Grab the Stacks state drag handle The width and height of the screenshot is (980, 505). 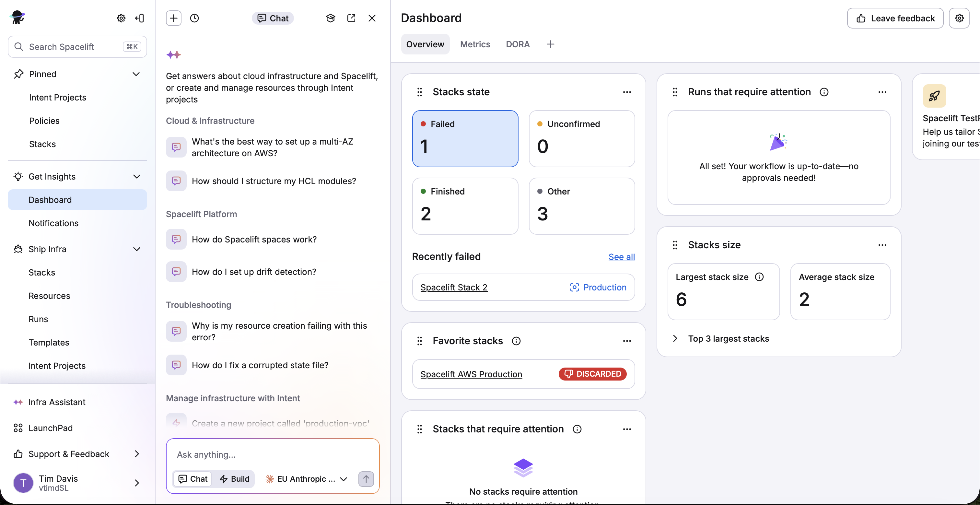click(420, 92)
